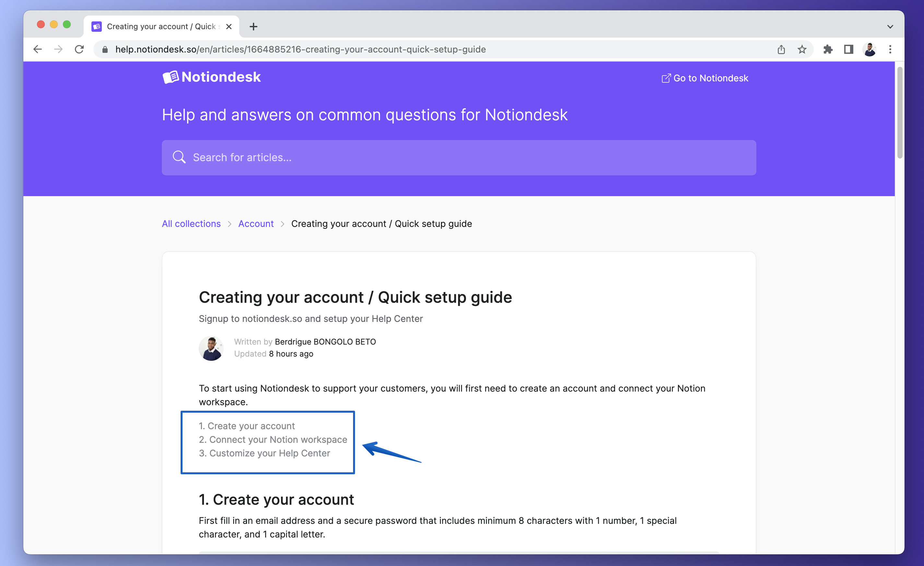Click the lock icon in address bar
The height and width of the screenshot is (566, 924).
(x=105, y=50)
